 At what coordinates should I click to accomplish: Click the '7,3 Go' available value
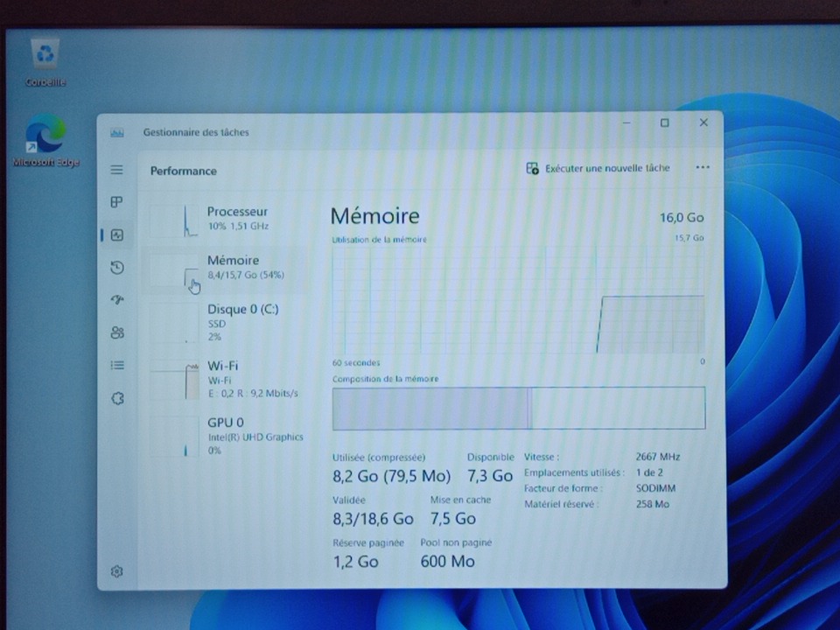click(490, 476)
